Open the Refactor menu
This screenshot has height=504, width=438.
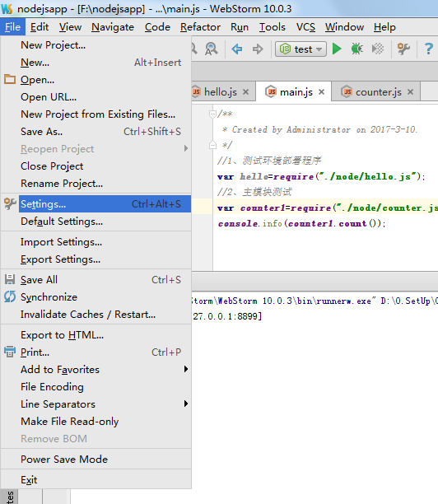pyautogui.click(x=200, y=27)
